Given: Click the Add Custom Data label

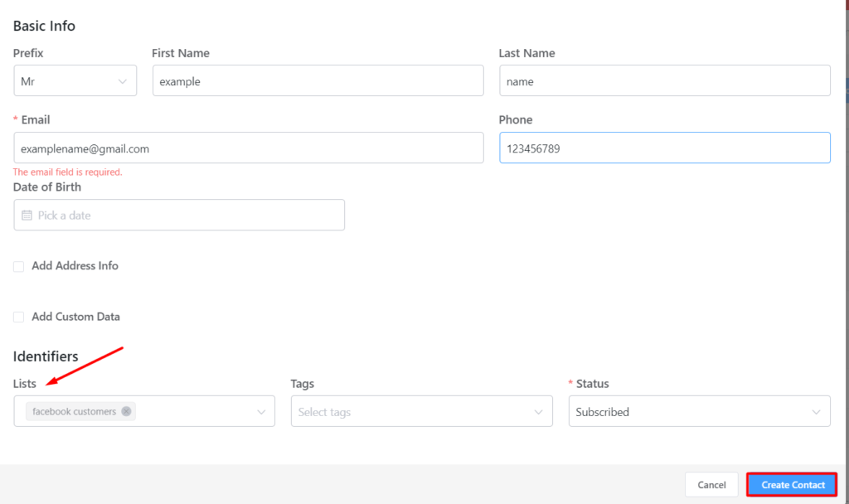Looking at the screenshot, I should point(75,317).
